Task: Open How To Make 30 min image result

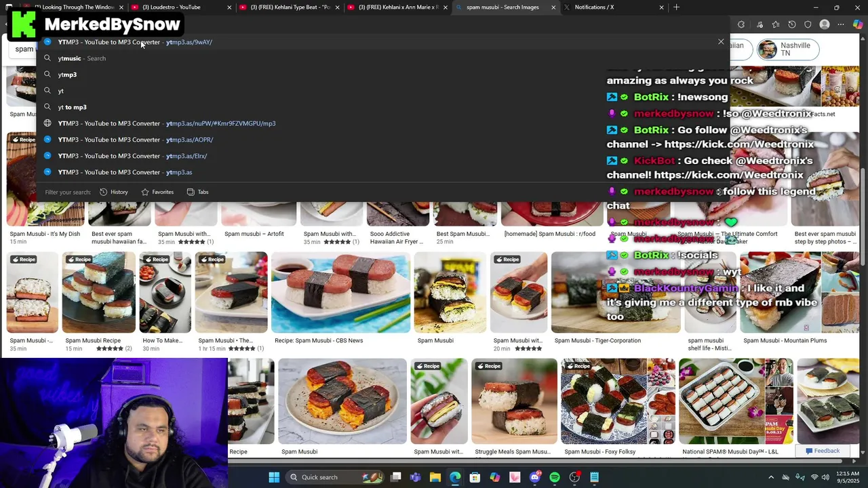Action: [165, 293]
